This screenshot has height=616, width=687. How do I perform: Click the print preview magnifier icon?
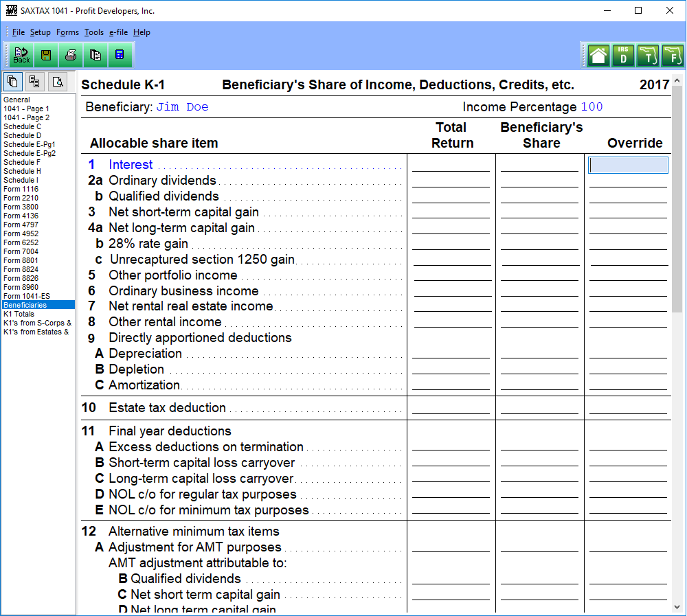[58, 82]
